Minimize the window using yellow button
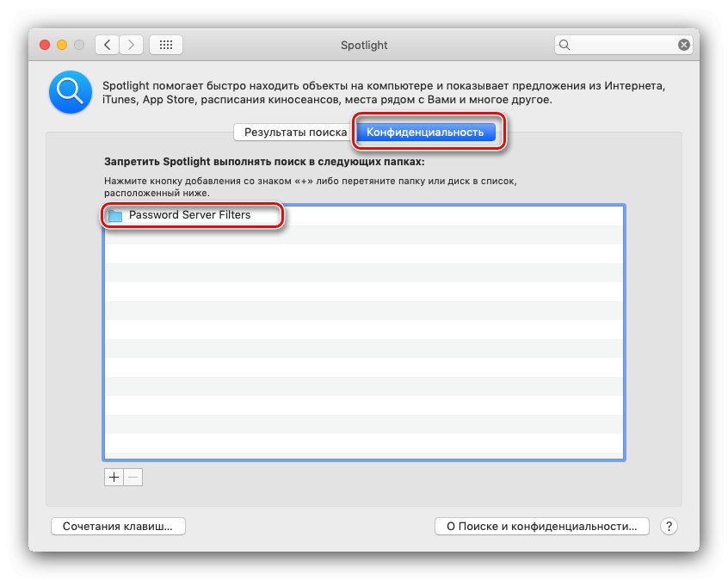 (62, 45)
